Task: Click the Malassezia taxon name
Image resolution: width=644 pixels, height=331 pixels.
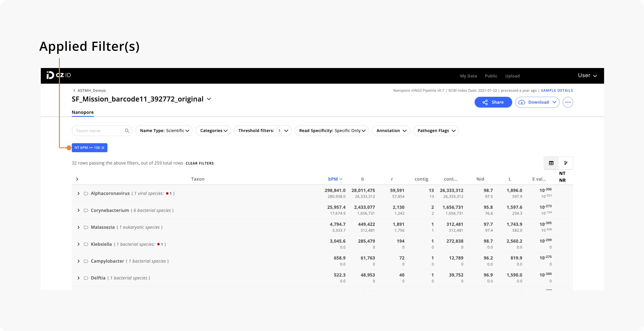Action: (x=103, y=227)
